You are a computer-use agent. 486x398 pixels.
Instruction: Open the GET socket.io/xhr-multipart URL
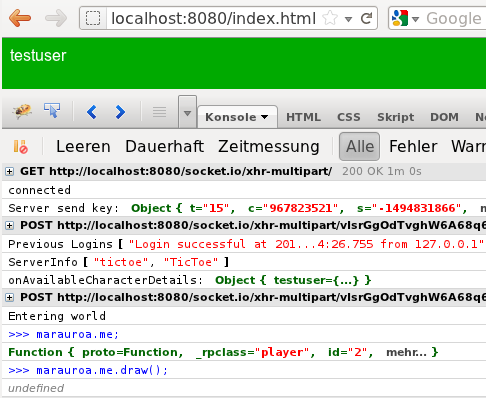(x=191, y=171)
